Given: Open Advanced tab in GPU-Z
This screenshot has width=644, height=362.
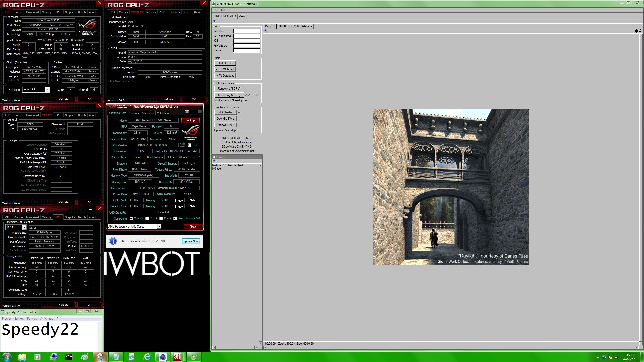Looking at the screenshot, I should tap(148, 113).
